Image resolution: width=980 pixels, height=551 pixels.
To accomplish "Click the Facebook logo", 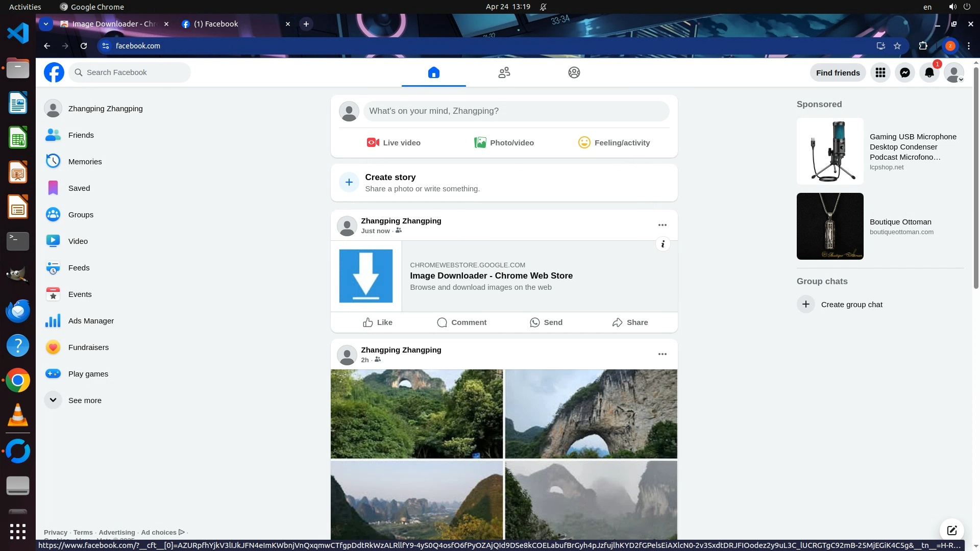I will click(x=54, y=72).
